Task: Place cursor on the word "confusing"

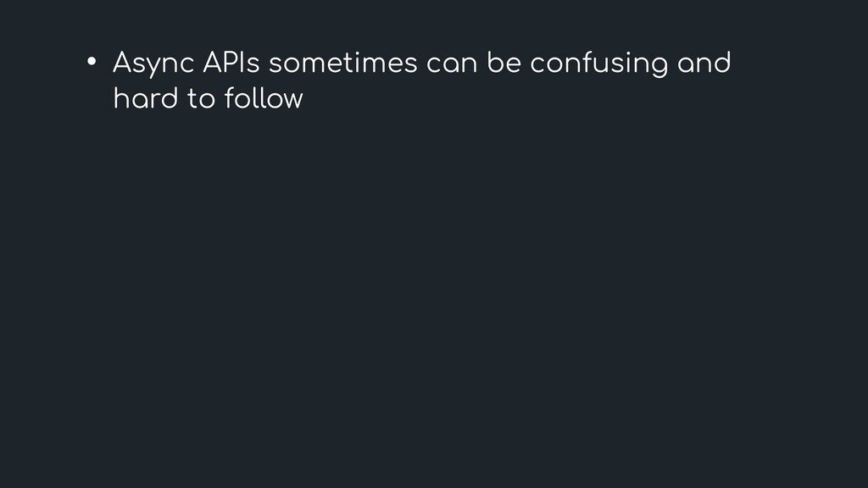Action: tap(599, 64)
